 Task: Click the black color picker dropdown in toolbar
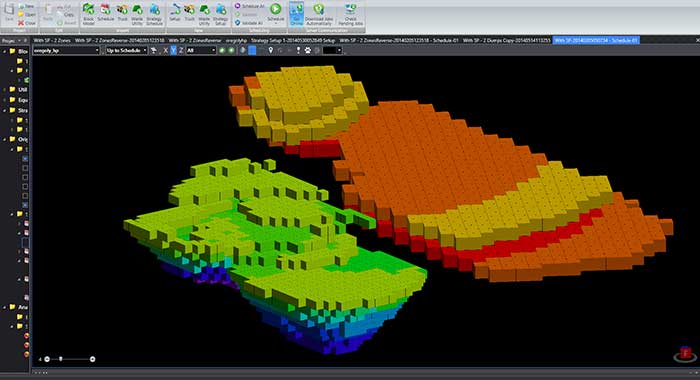coord(332,50)
